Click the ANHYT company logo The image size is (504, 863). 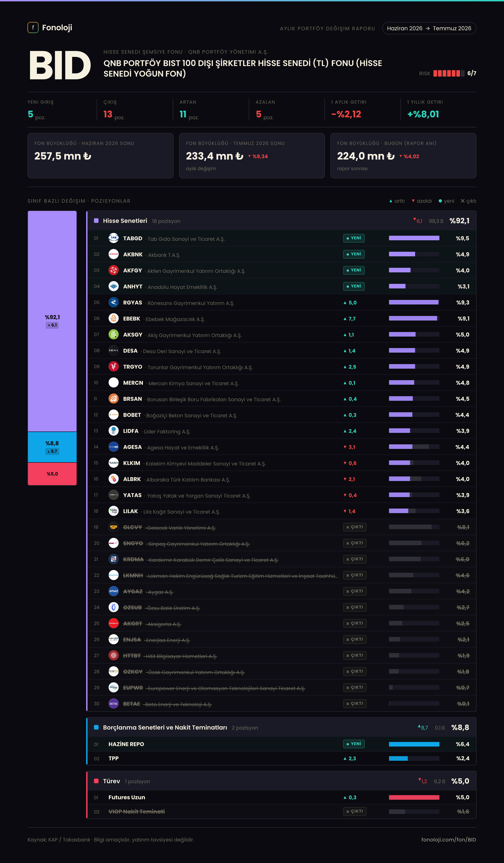point(114,286)
